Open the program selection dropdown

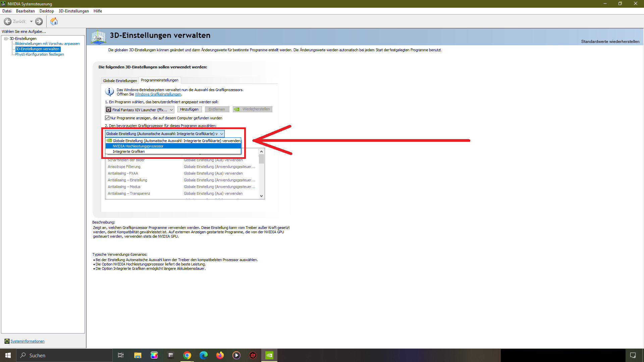[140, 110]
